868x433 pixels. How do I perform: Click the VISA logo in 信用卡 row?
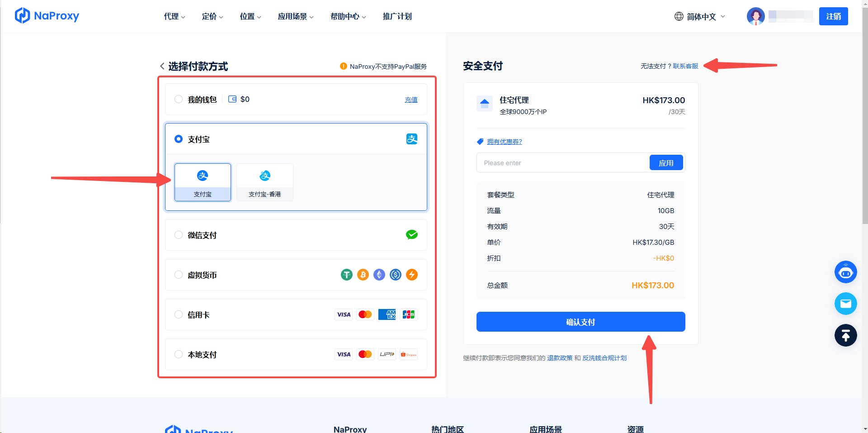(344, 314)
